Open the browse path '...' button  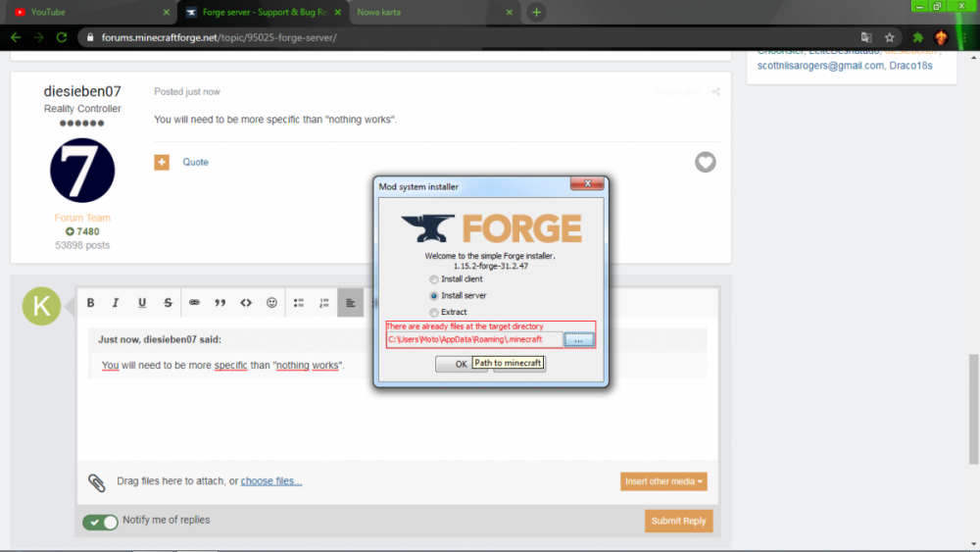click(x=578, y=339)
